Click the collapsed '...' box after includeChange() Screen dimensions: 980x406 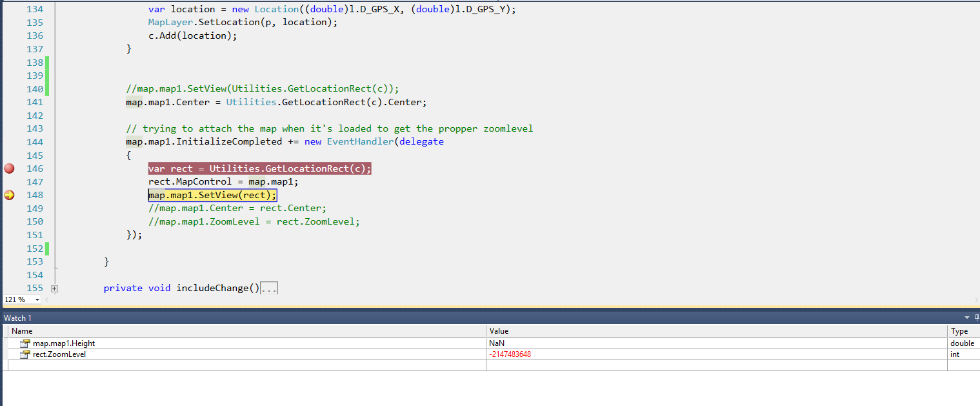tap(269, 289)
